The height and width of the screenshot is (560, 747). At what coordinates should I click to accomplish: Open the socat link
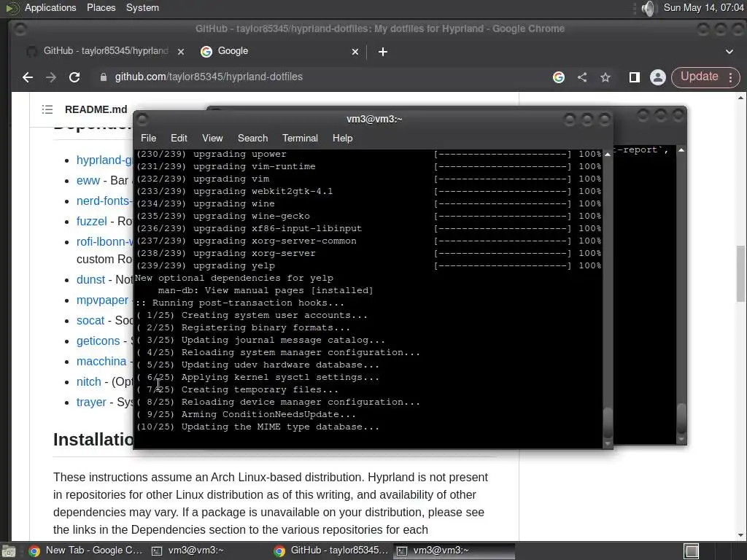pyautogui.click(x=90, y=321)
